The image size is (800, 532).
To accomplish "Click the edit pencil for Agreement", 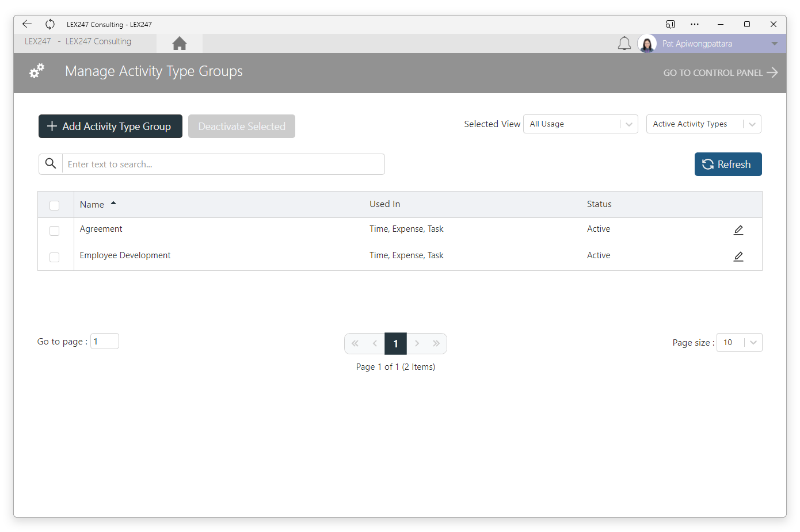I will pos(738,230).
